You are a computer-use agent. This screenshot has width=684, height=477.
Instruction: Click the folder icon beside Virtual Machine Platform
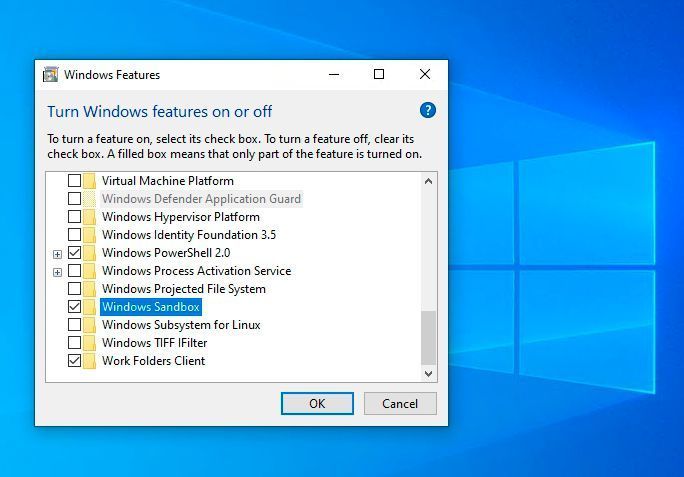coord(89,181)
